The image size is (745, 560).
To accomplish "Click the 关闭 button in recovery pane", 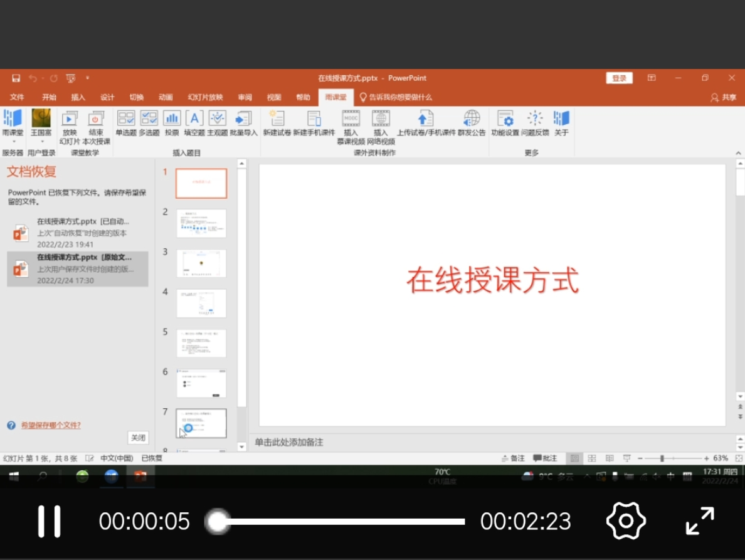I will point(138,438).
